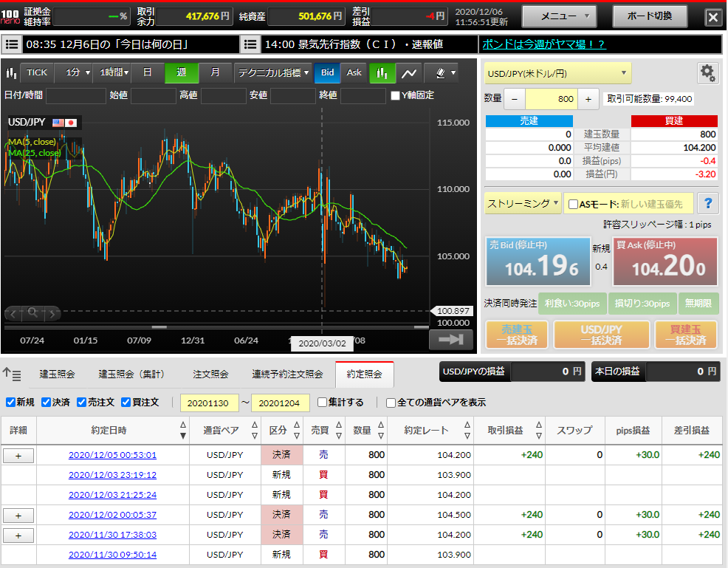Image resolution: width=728 pixels, height=568 pixels.
Task: Click the chart horizontal scrollbar
Action: coord(216,327)
